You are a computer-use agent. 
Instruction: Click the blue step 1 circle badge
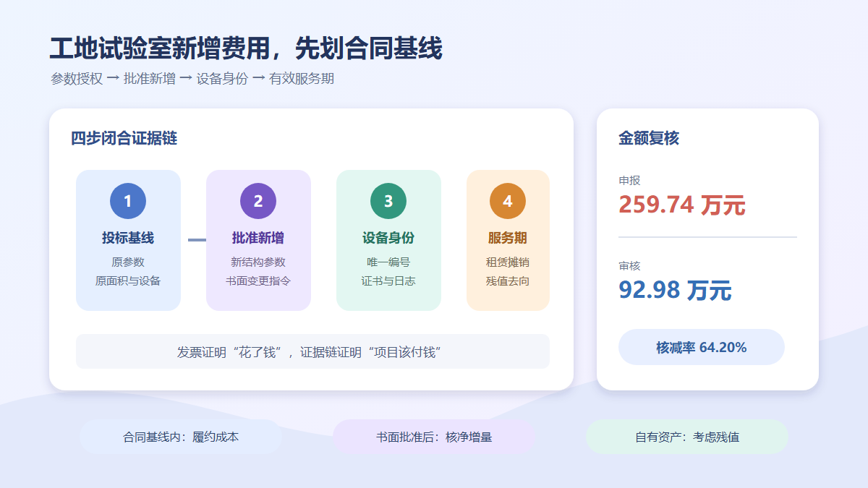pyautogui.click(x=128, y=201)
